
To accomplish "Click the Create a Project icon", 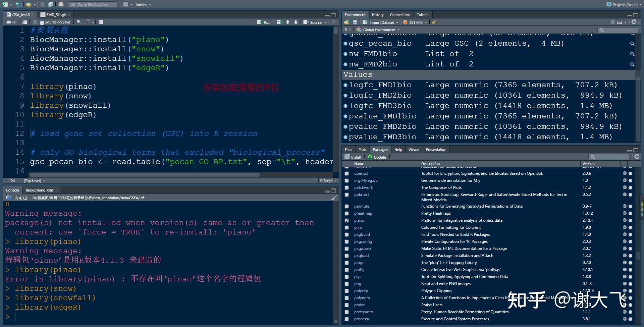I will (18, 4).
